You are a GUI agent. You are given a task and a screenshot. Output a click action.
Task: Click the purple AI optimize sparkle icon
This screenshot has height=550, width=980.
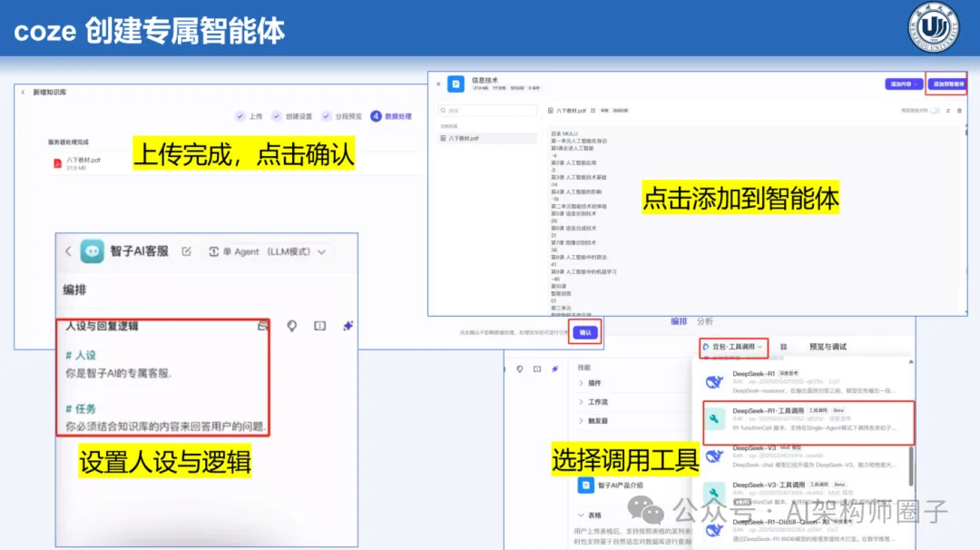[x=348, y=326]
